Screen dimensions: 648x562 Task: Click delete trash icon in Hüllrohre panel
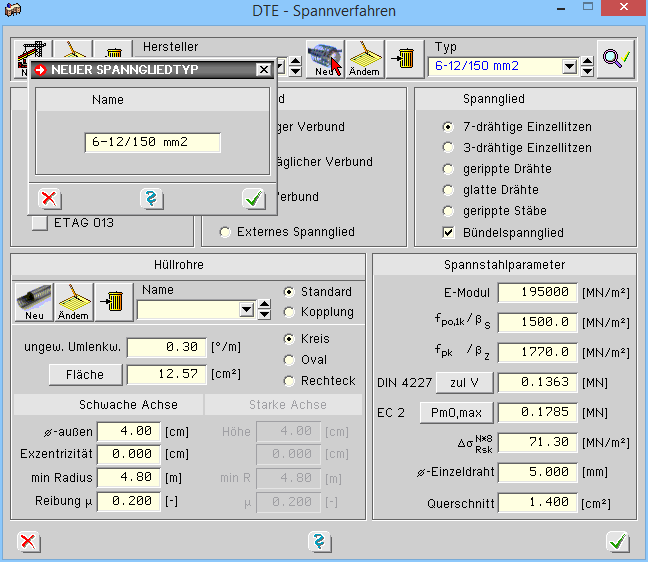click(113, 301)
